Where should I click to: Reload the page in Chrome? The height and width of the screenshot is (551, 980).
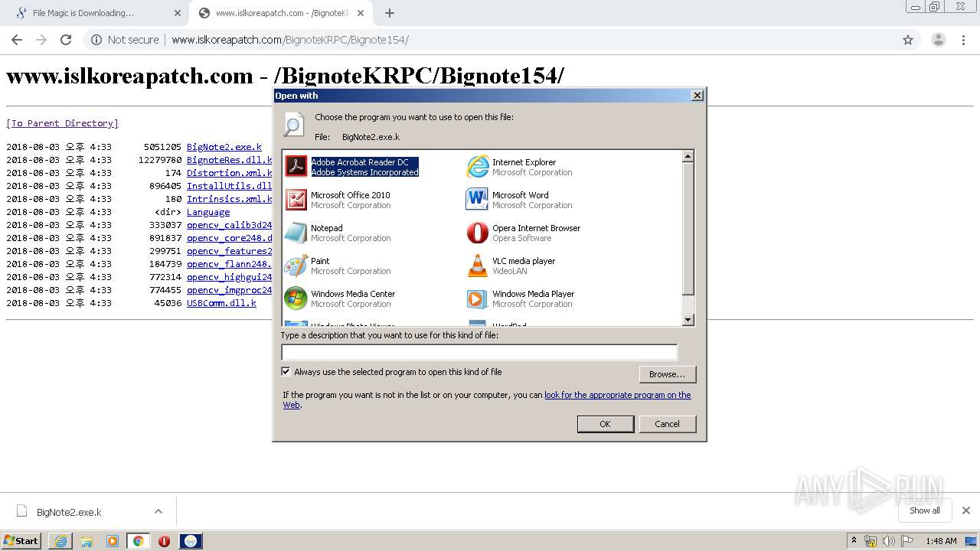click(x=66, y=40)
